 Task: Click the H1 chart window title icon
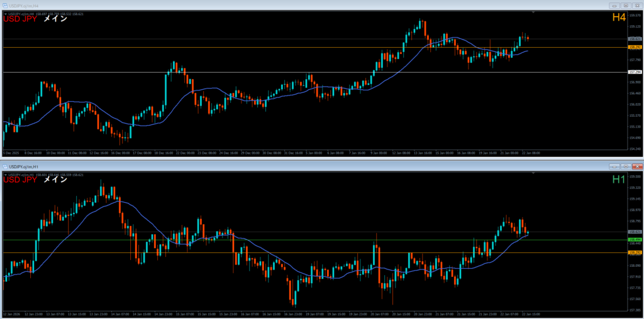pos(5,166)
